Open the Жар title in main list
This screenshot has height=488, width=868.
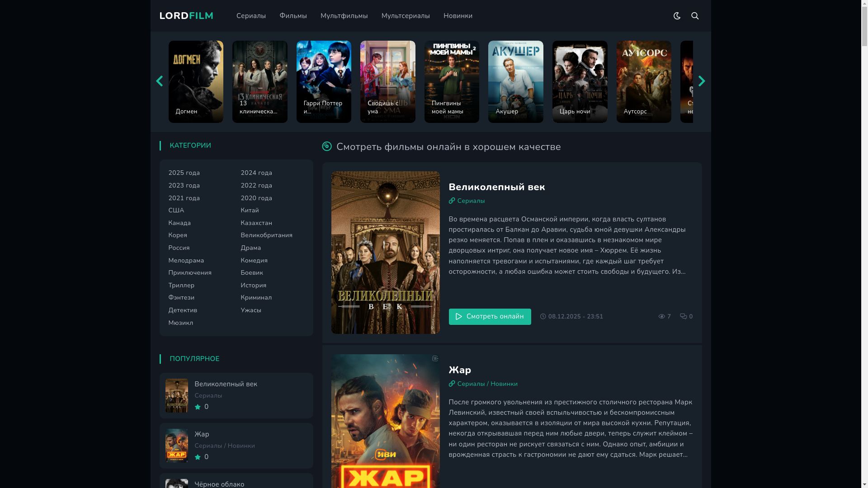click(x=460, y=370)
